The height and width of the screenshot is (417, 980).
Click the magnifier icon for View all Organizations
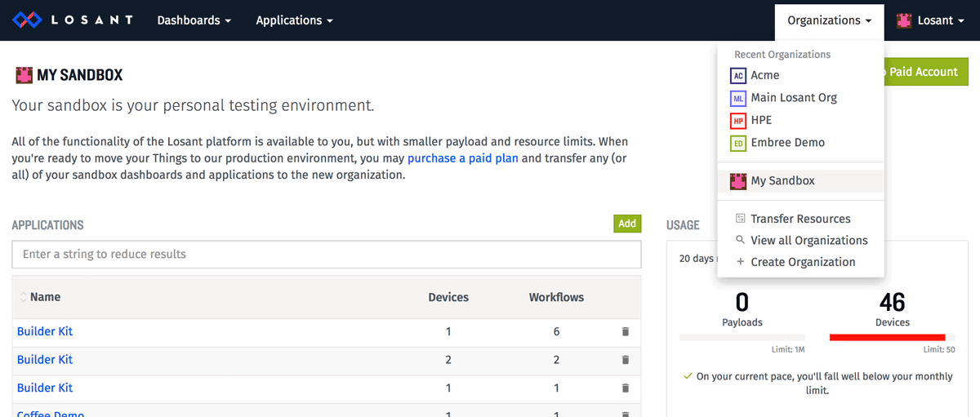tap(741, 240)
